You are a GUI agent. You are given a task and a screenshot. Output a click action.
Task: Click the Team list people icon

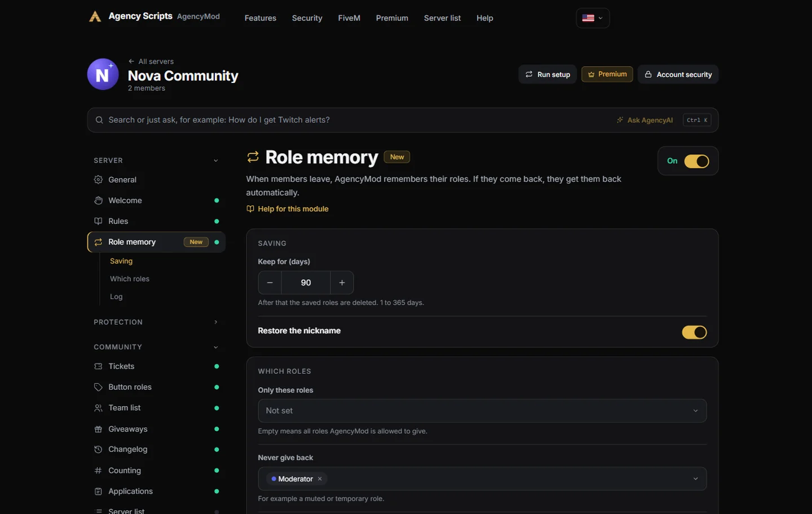coord(98,408)
